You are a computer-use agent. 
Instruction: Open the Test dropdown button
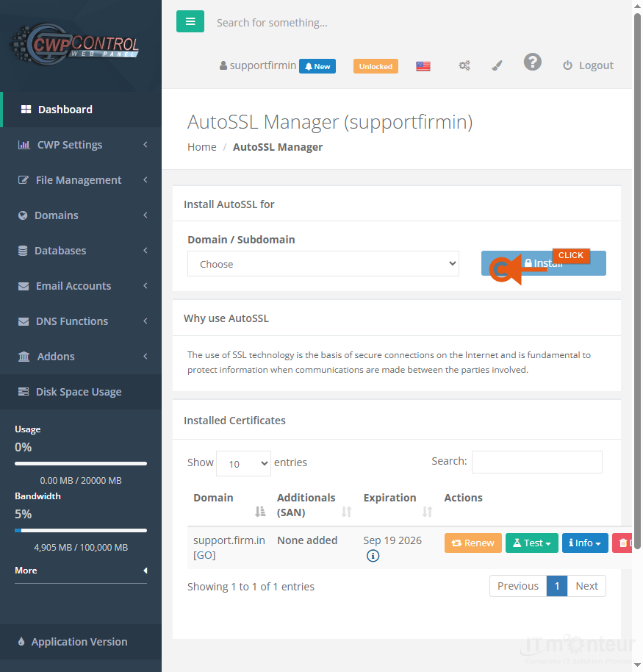[x=532, y=543]
